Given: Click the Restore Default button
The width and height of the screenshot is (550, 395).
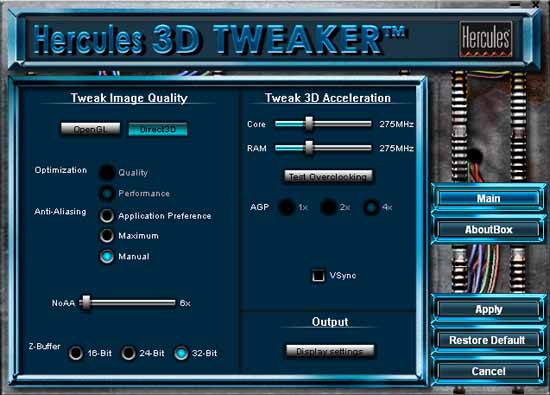Looking at the screenshot, I should point(488,340).
